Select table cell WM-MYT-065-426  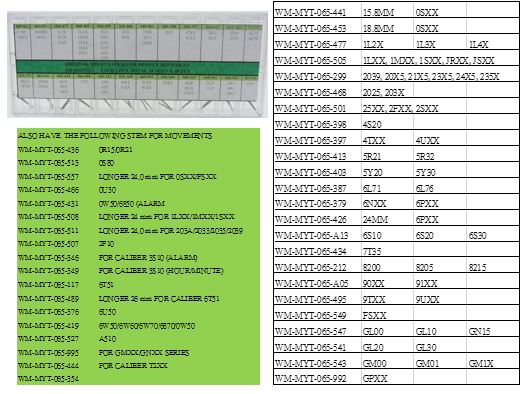click(x=317, y=217)
